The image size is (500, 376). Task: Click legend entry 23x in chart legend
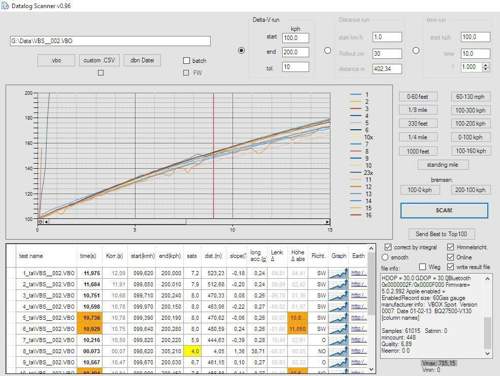click(x=362, y=173)
